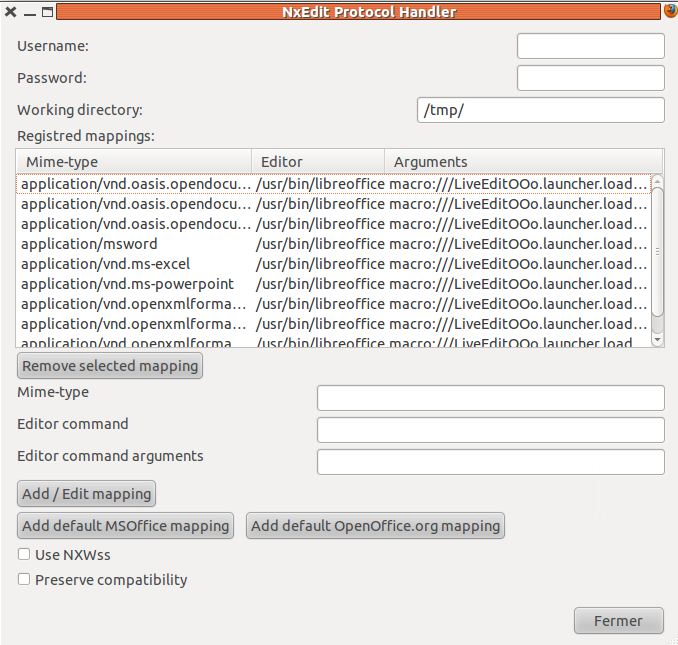The height and width of the screenshot is (645, 678).
Task: Click the Arguments column header
Action: 522,161
